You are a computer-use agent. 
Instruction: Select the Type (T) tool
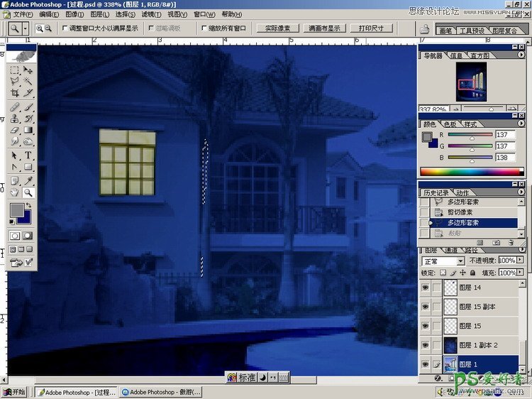click(x=28, y=155)
